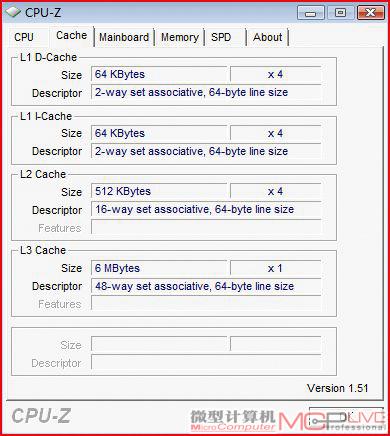Click the L1 D-Cache x 4 count field

276,74
